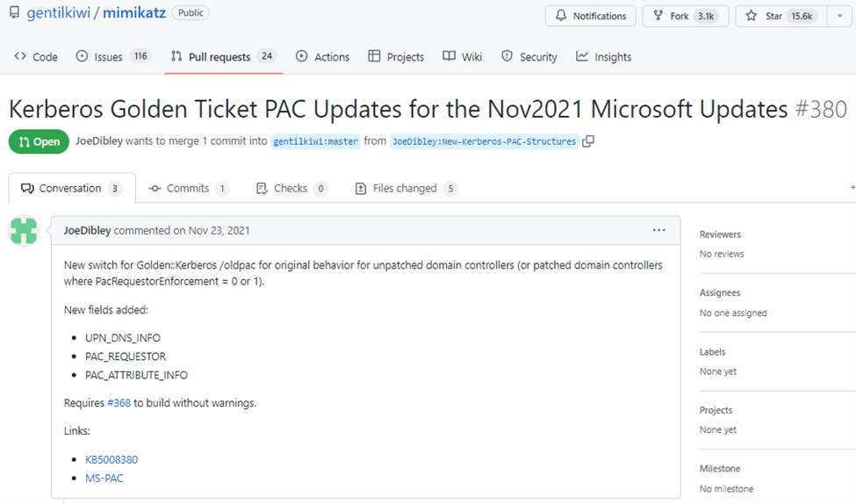
Task: Open the Insights tab
Action: [x=604, y=57]
